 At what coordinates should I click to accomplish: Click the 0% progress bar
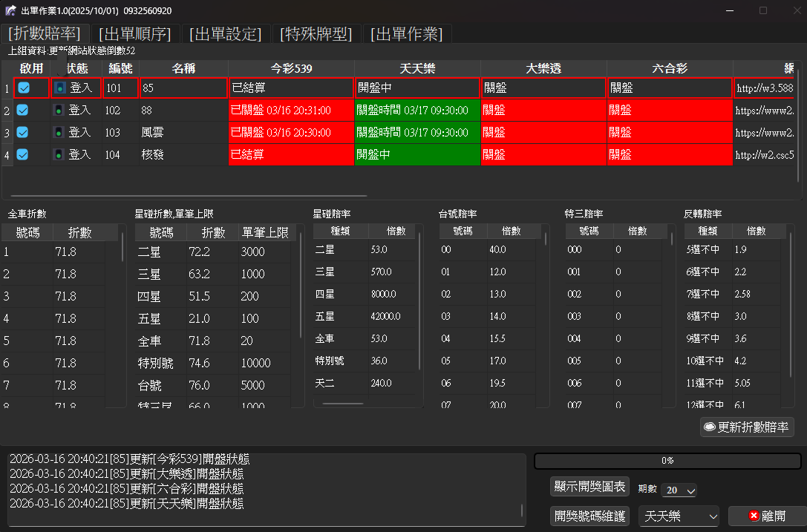pyautogui.click(x=667, y=461)
